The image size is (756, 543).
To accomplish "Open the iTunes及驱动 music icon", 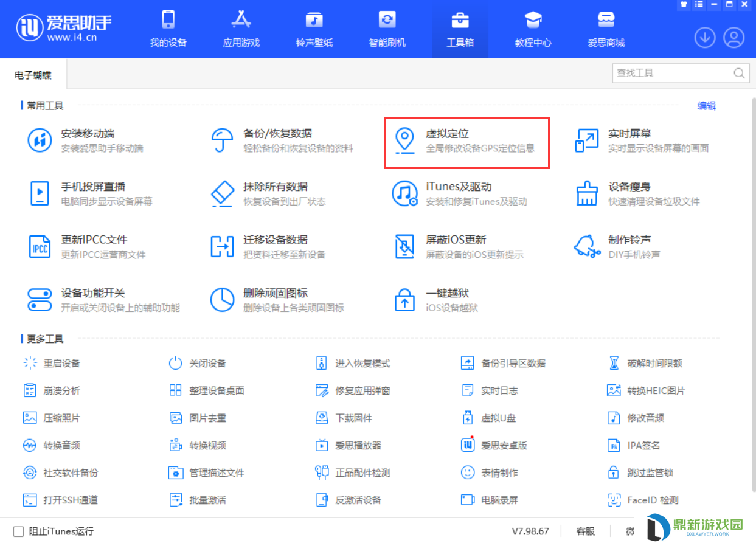I will coord(405,193).
